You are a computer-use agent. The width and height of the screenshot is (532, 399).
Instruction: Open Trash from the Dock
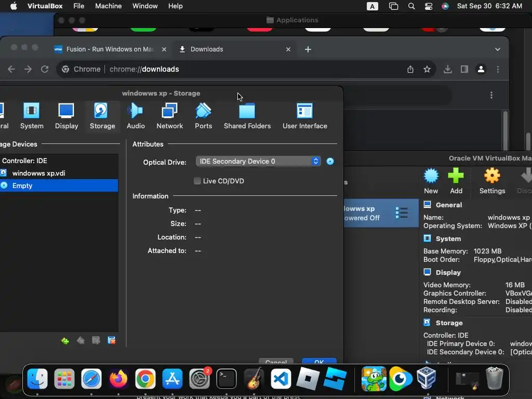(495, 378)
